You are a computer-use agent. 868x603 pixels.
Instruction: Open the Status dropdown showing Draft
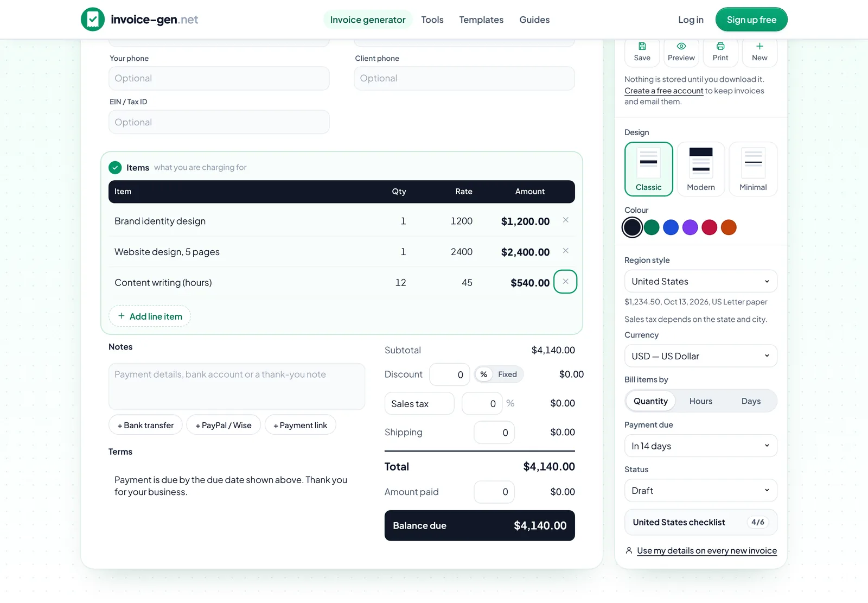[x=701, y=491]
